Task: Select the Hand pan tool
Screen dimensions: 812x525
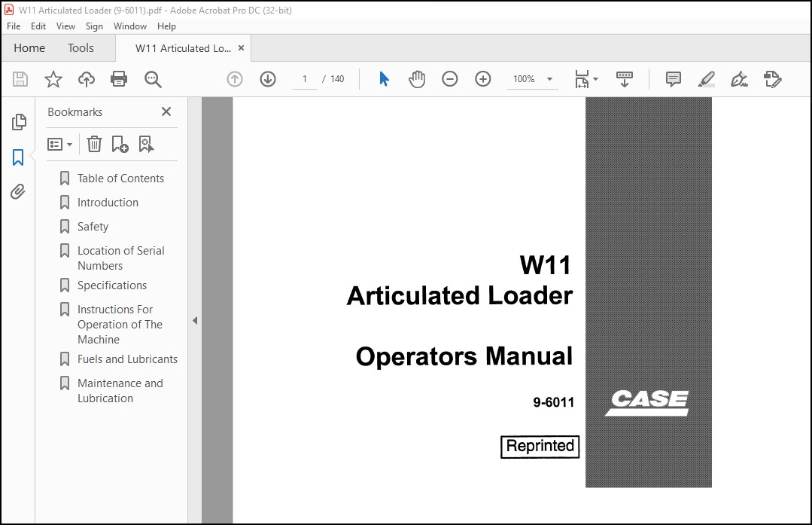Action: pos(416,79)
